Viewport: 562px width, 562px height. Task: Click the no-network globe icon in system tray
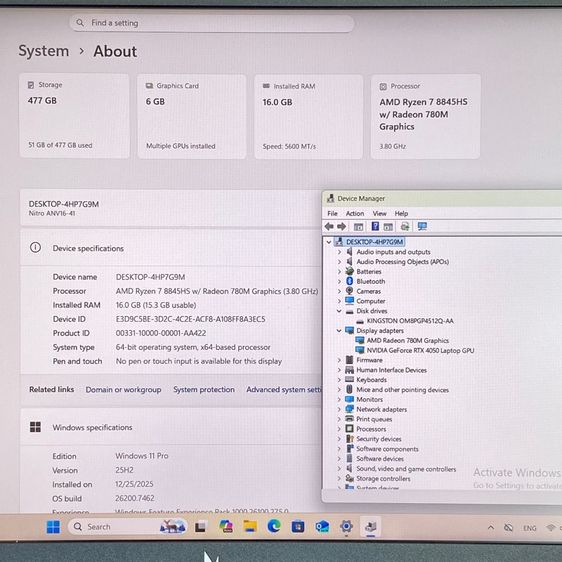point(508,528)
